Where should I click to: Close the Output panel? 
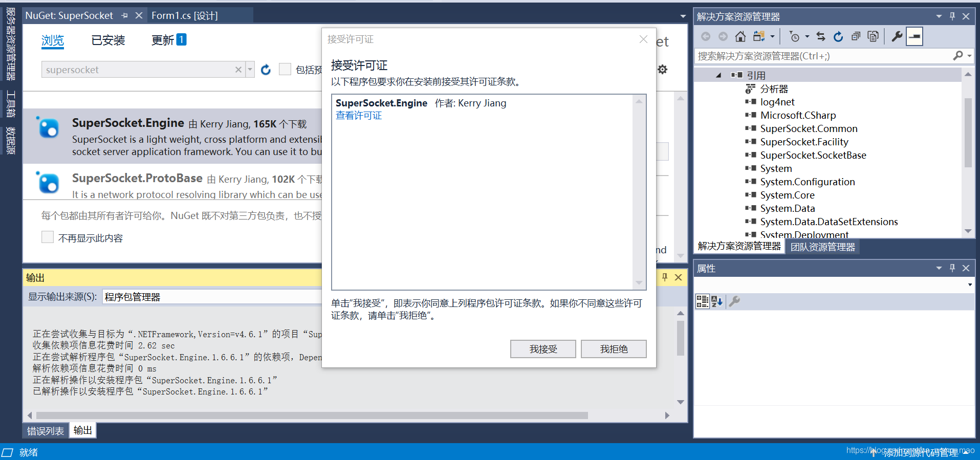click(x=679, y=277)
